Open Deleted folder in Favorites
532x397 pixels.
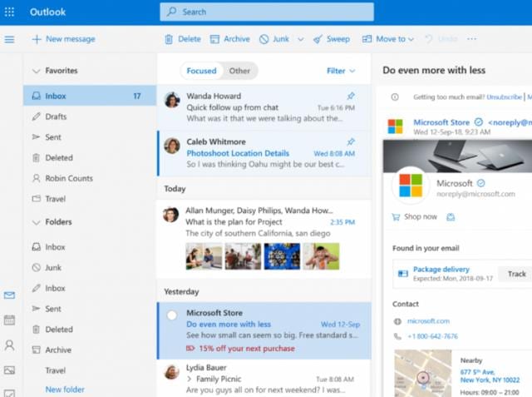tap(90, 157)
